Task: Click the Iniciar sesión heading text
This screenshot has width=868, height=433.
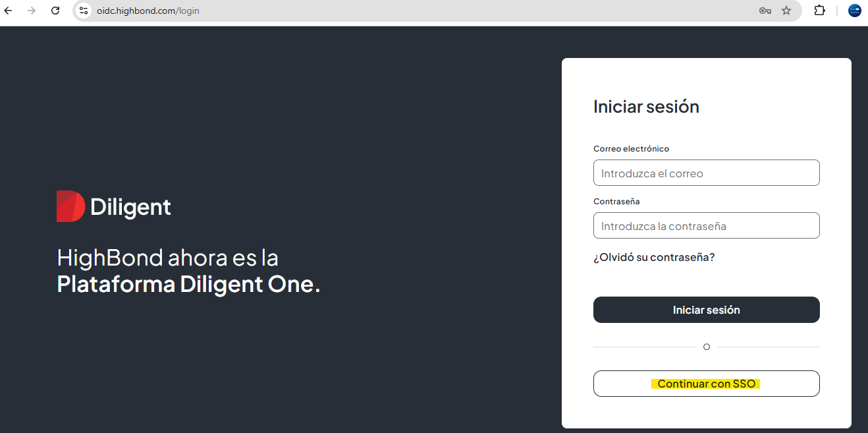Action: click(x=646, y=107)
